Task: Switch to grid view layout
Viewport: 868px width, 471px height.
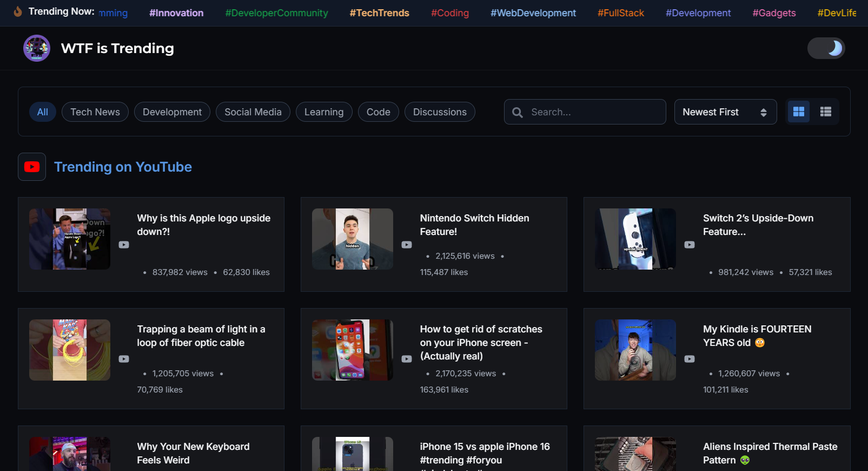Action: click(799, 112)
